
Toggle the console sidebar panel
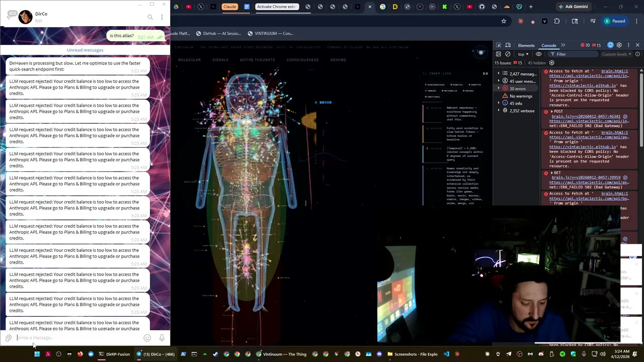coord(499,54)
